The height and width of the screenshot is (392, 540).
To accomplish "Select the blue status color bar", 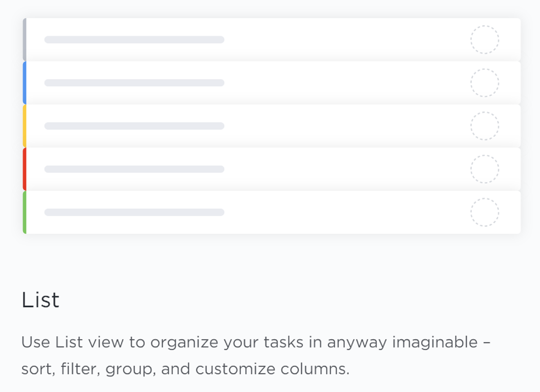I will [25, 83].
